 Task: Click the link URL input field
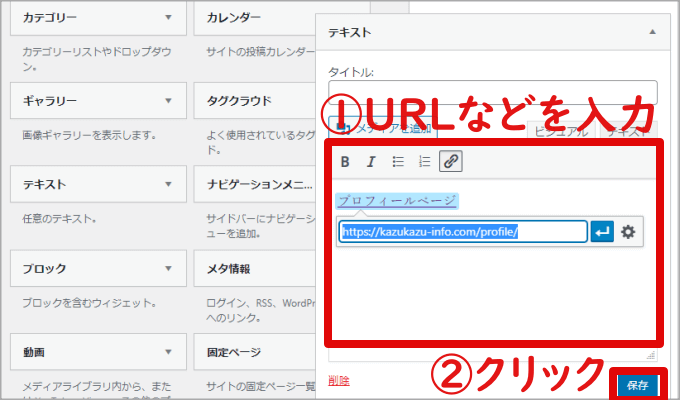463,232
